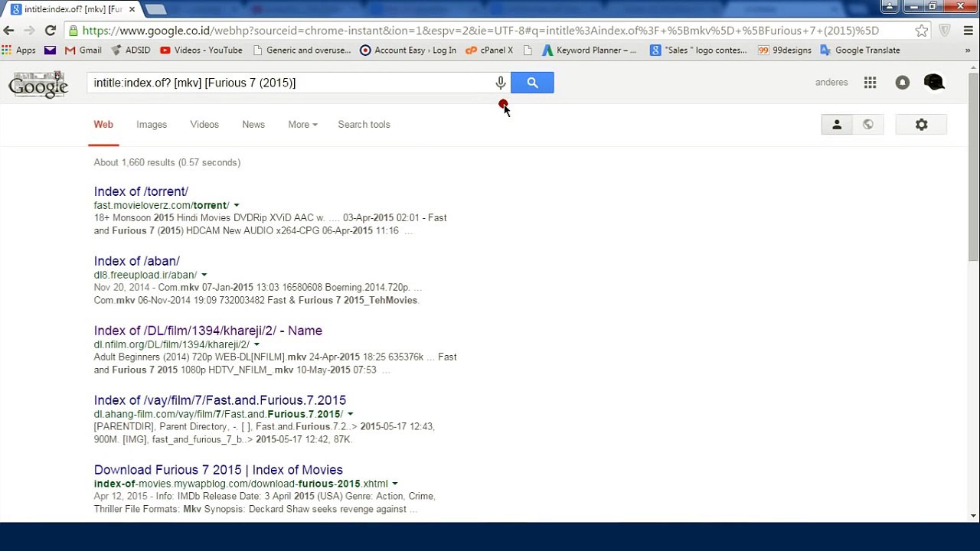Screen dimensions: 980x551
Task: Reload the current page
Action: tap(51, 31)
